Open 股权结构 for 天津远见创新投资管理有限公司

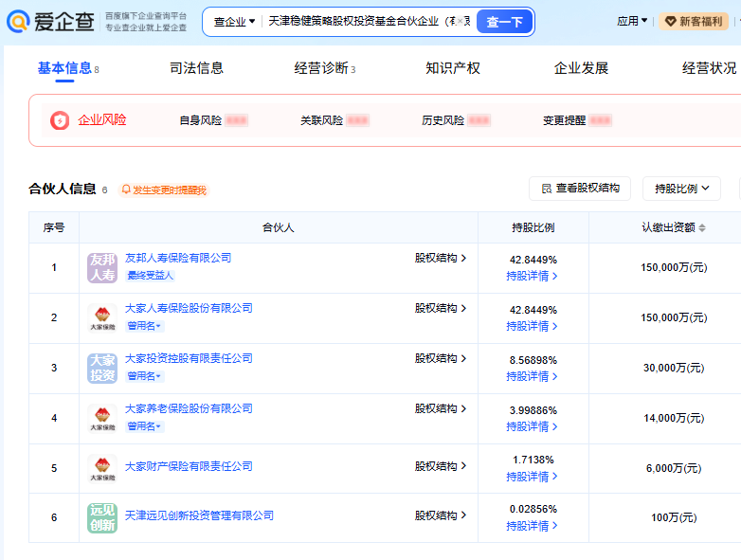pyautogui.click(x=441, y=515)
